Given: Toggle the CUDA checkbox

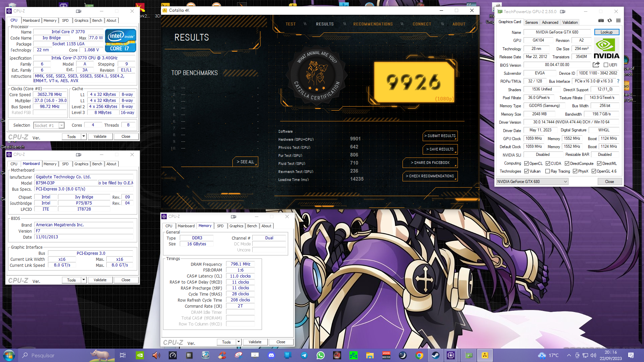Looking at the screenshot, I should click(x=548, y=164).
